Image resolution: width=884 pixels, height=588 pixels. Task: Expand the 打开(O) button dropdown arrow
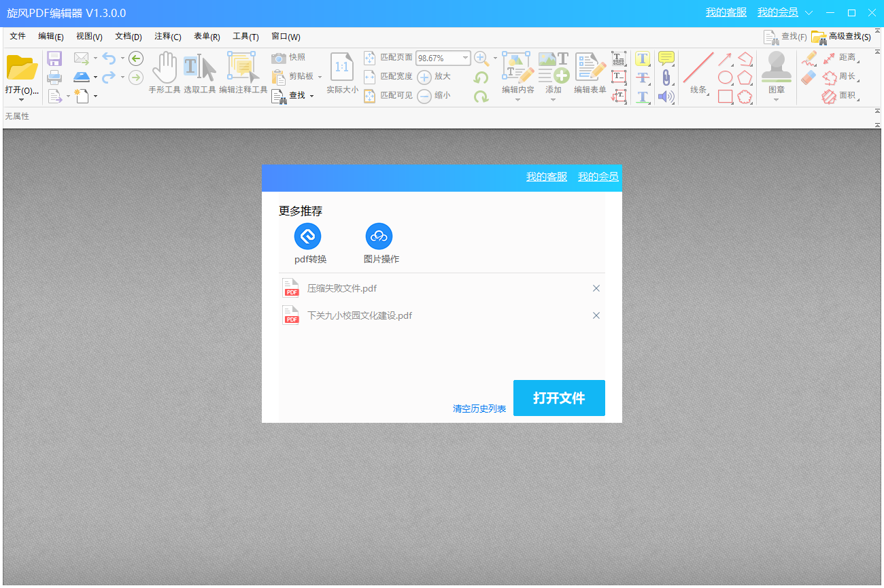(x=21, y=100)
